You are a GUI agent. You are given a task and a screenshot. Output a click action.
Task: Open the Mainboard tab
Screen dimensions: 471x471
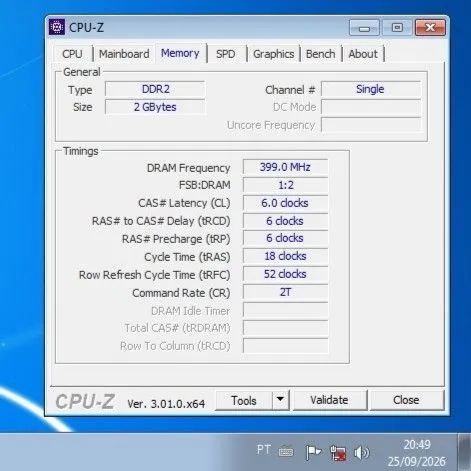(124, 54)
